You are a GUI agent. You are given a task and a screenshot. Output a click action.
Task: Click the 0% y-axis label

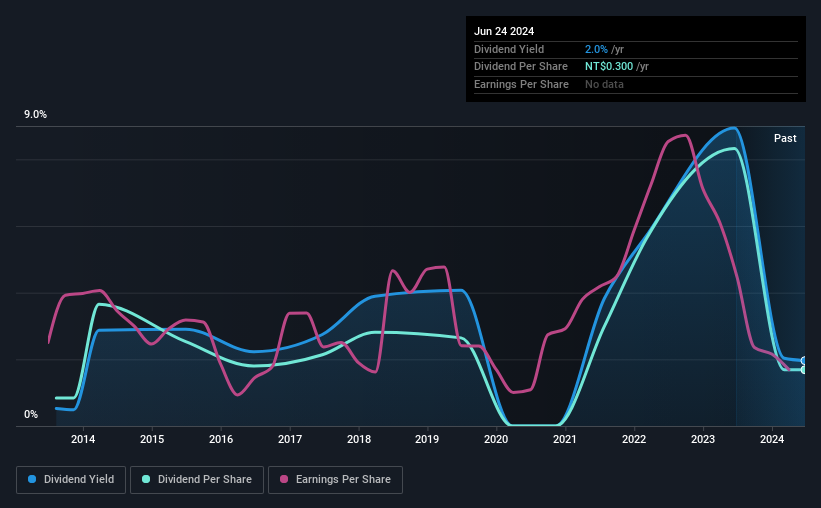click(31, 414)
